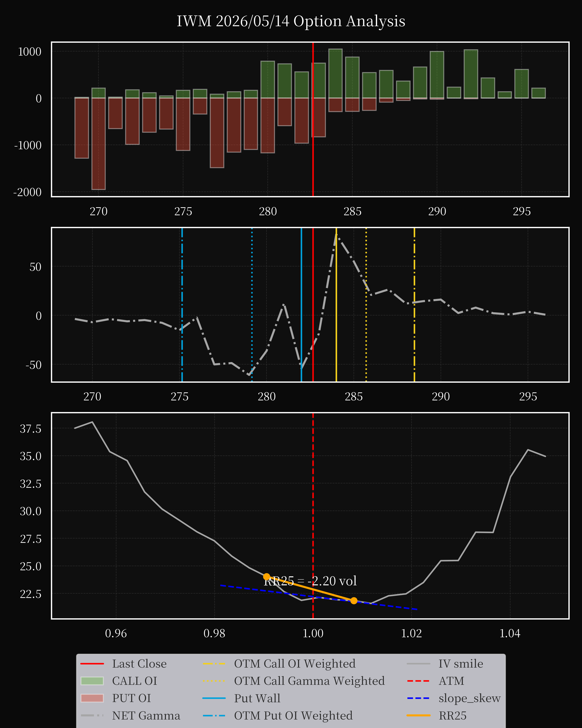Click the orange RR25 legend line sample
Image resolution: width=582 pixels, height=728 pixels.
click(418, 716)
